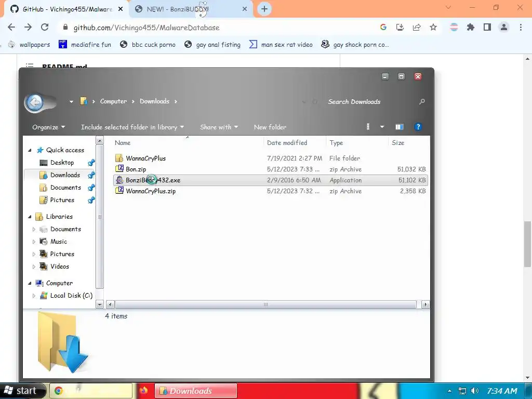Click Downloads in the breadcrumb path

click(x=154, y=101)
